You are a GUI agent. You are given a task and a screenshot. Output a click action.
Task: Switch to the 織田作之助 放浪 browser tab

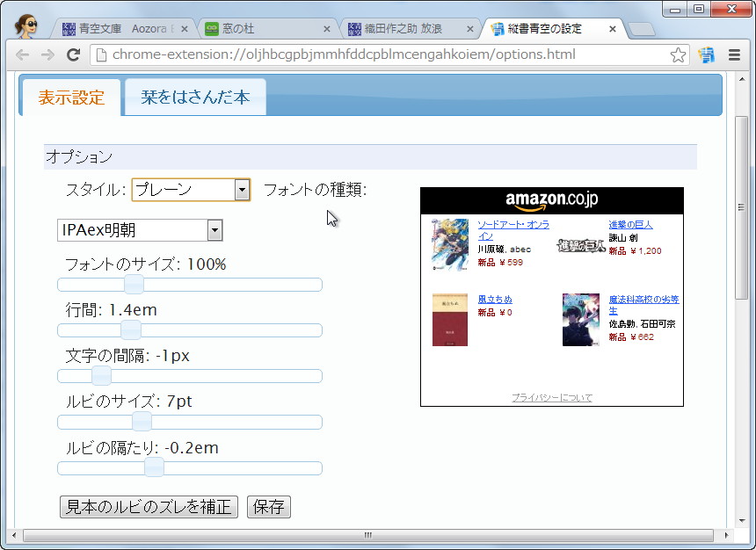pyautogui.click(x=409, y=29)
